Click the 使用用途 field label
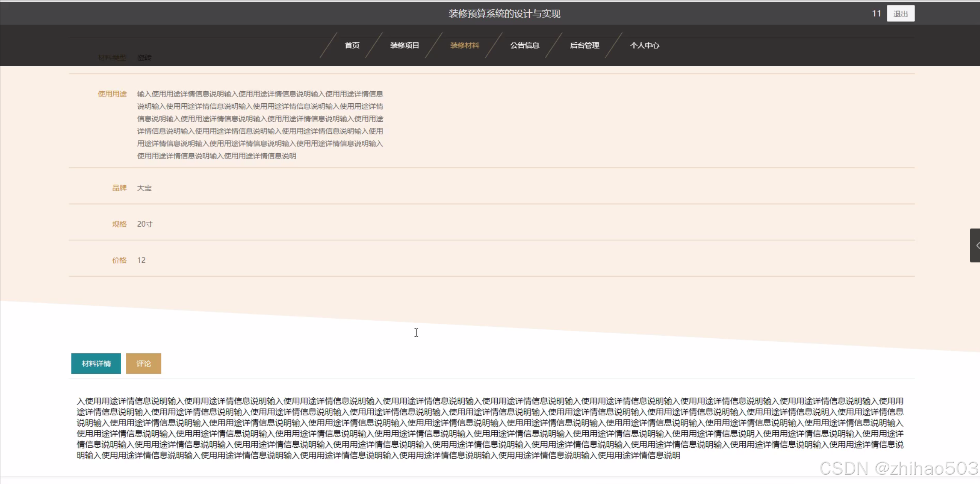This screenshot has width=980, height=484. click(x=112, y=94)
